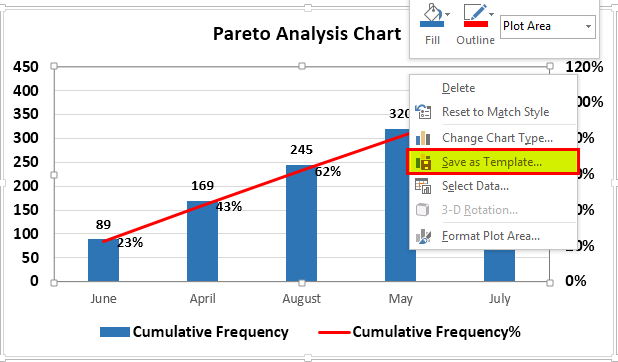Image resolution: width=618 pixels, height=362 pixels.
Task: Select the blue Cumulative Frequency legend swatch
Action: point(115,332)
